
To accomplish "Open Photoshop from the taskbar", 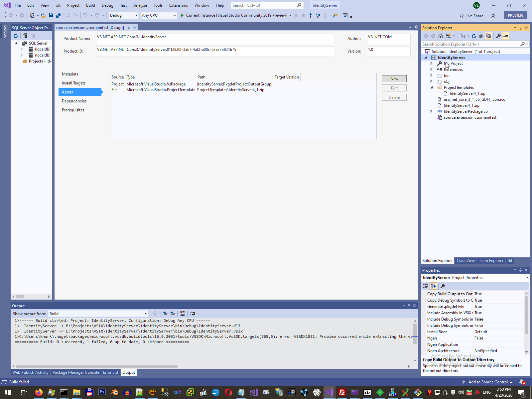I will pos(102,392).
